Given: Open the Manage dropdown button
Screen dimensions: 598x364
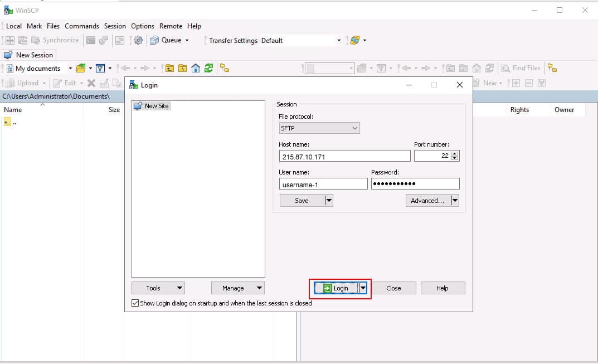Looking at the screenshot, I should pyautogui.click(x=237, y=288).
